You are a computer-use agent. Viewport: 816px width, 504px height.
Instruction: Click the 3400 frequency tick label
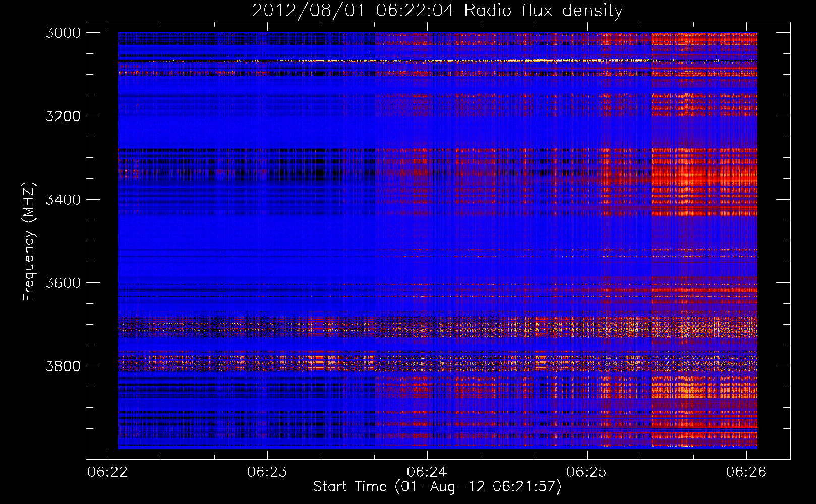pyautogui.click(x=63, y=200)
